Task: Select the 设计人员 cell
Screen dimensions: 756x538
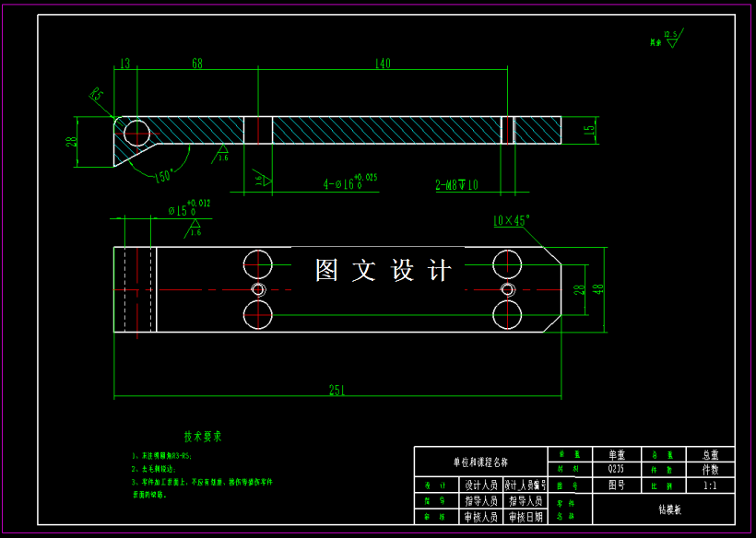Action: click(x=481, y=485)
